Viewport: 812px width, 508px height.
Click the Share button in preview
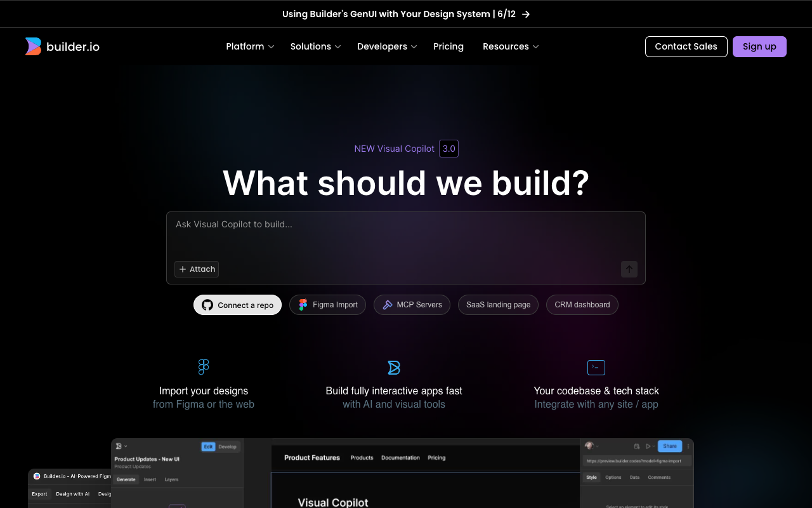coord(670,446)
